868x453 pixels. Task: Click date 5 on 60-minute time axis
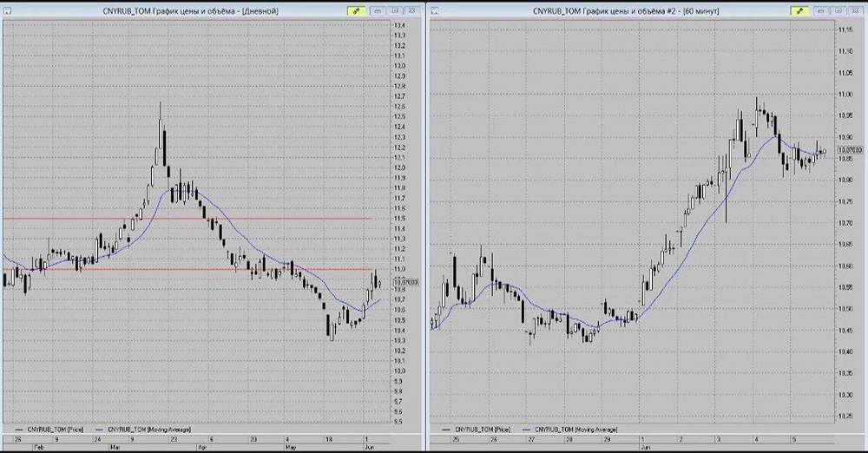[x=794, y=439]
